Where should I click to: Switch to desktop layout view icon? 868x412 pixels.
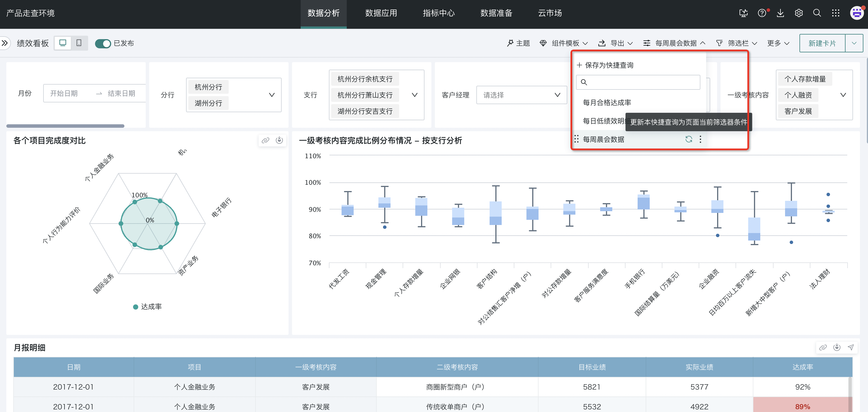(63, 43)
